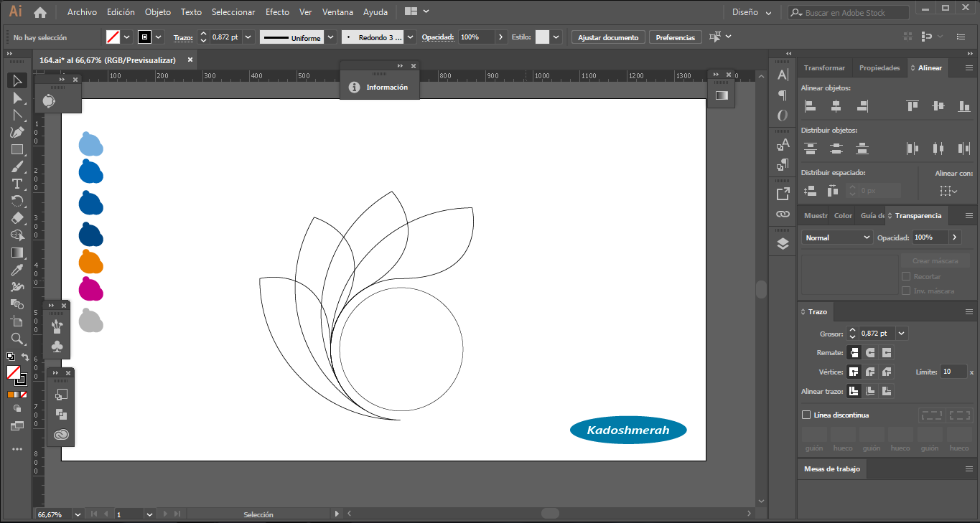Select the Direct Selection tool
Screen dimensions: 980x523
(18, 98)
